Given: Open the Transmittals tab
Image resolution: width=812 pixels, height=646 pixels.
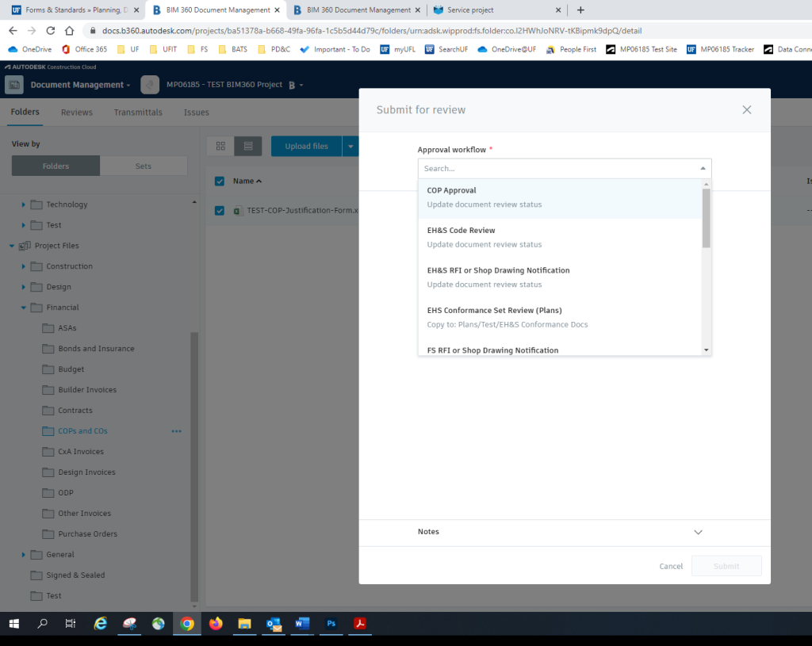Looking at the screenshot, I should tap(138, 113).
